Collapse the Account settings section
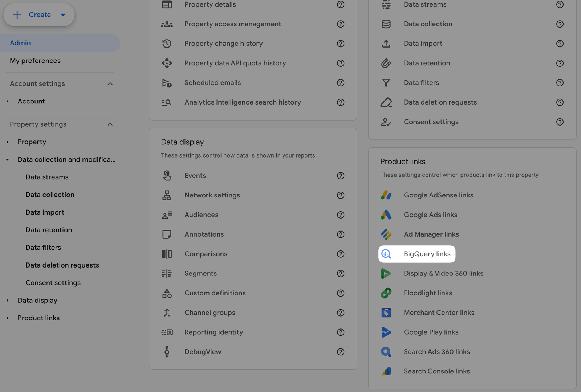 110,84
